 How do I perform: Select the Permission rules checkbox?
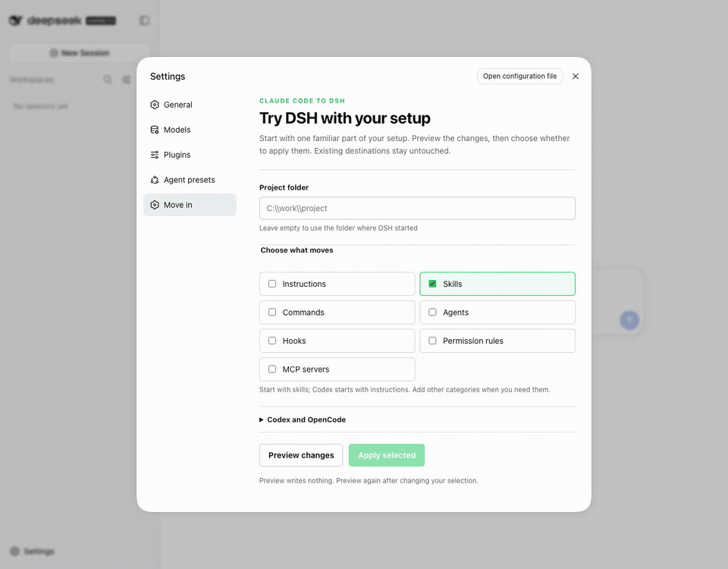click(x=432, y=341)
